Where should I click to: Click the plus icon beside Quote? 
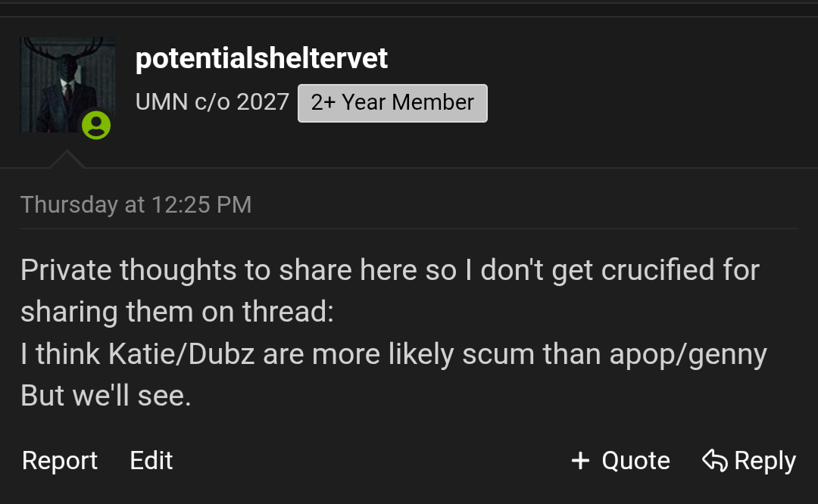point(580,460)
